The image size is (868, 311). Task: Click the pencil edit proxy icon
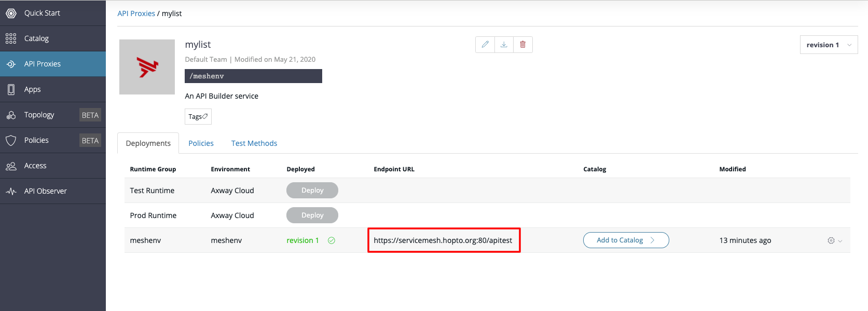coord(485,45)
